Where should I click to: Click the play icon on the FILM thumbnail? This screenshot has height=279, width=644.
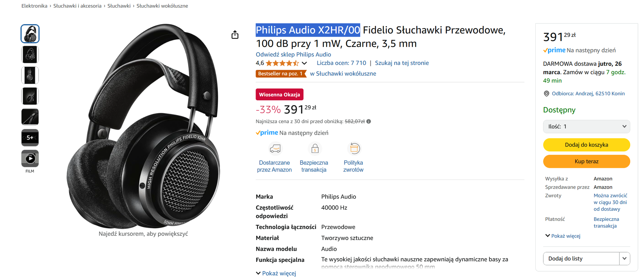click(30, 158)
